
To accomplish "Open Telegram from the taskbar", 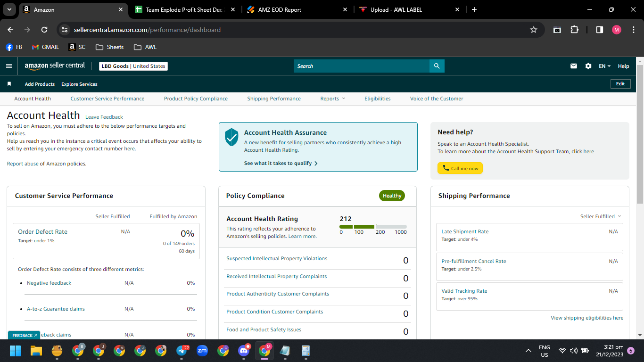I will pos(182,351).
